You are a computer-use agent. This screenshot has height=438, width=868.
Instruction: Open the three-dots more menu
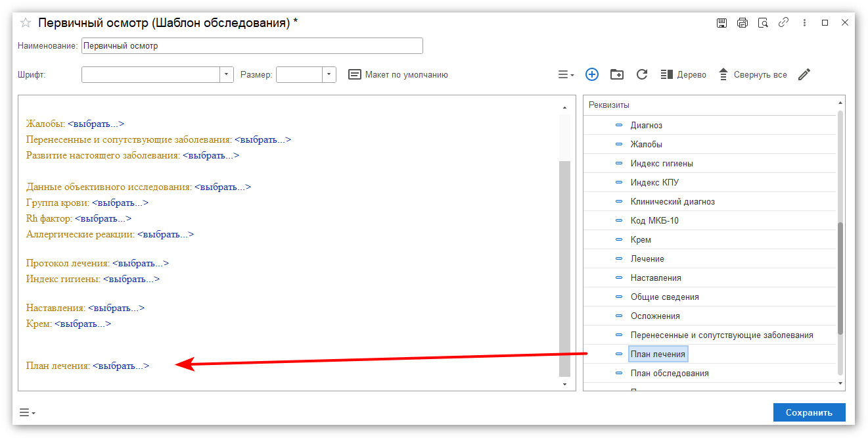[804, 22]
